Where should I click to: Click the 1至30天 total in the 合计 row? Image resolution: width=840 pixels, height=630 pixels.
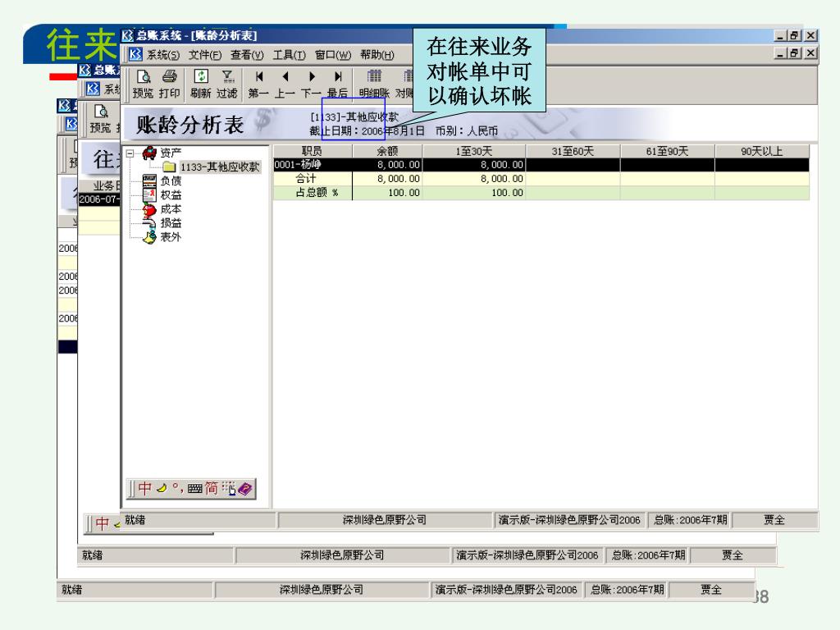[502, 179]
